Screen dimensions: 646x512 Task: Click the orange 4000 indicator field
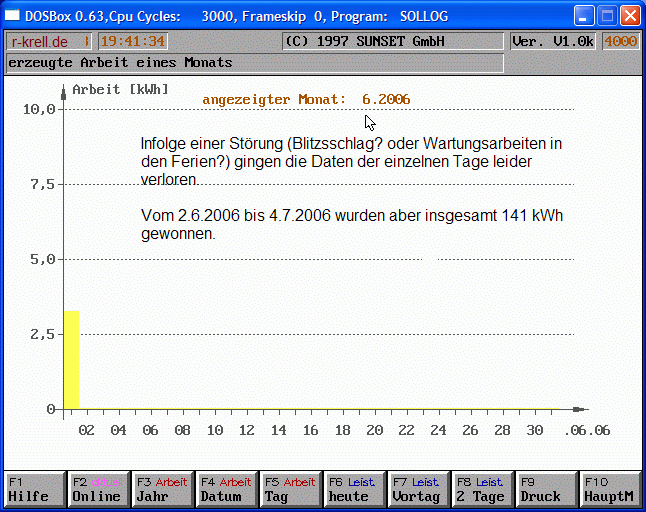[621, 41]
